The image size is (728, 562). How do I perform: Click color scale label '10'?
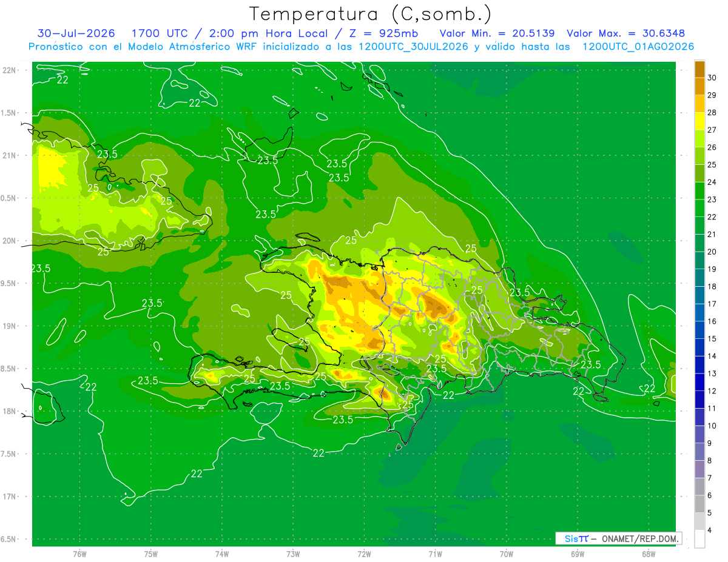coord(712,426)
